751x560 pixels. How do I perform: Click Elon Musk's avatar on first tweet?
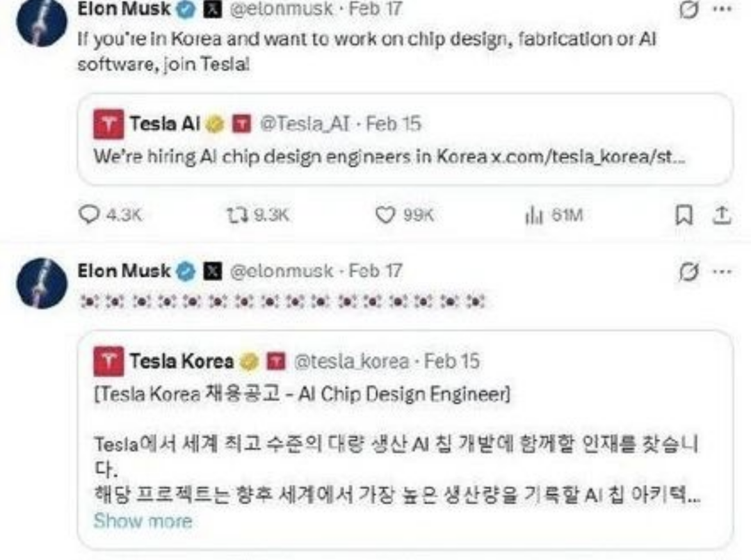42,21
